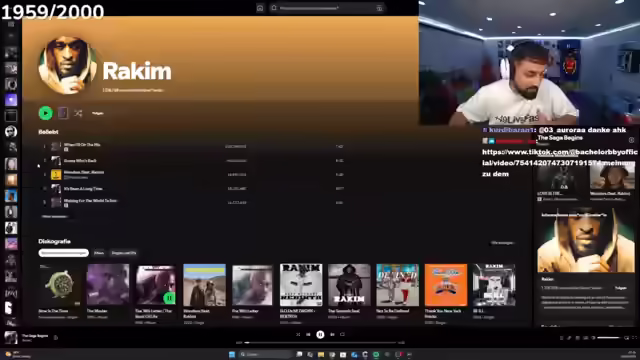Play Rakim with the green play button
This screenshot has height=360, width=640.
coord(45,113)
